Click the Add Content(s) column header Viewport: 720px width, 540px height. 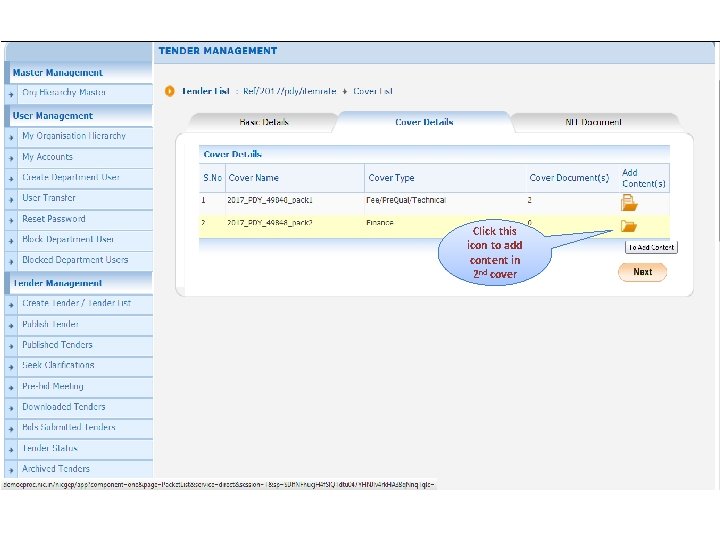point(644,178)
